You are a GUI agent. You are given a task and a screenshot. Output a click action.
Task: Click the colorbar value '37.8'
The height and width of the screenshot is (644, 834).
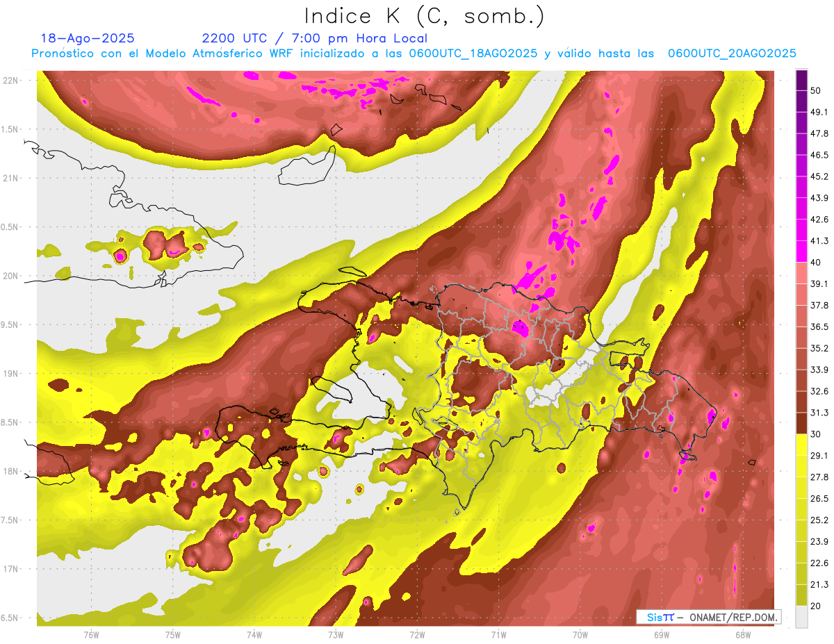tap(819, 305)
